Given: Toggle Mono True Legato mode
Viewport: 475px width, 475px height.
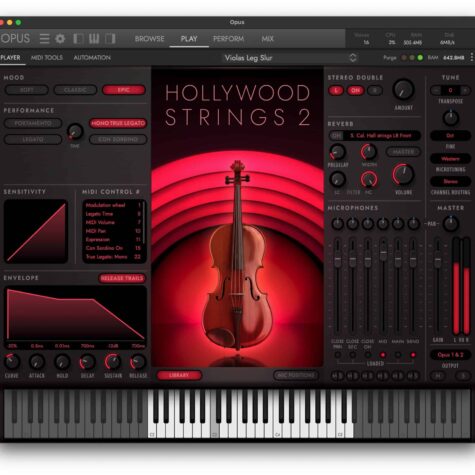Looking at the screenshot, I should 118,123.
